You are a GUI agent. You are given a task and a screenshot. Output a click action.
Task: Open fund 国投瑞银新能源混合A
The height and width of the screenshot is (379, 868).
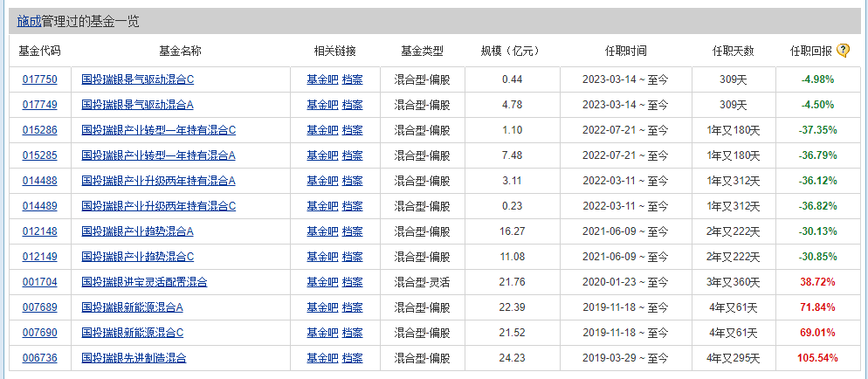point(132,307)
